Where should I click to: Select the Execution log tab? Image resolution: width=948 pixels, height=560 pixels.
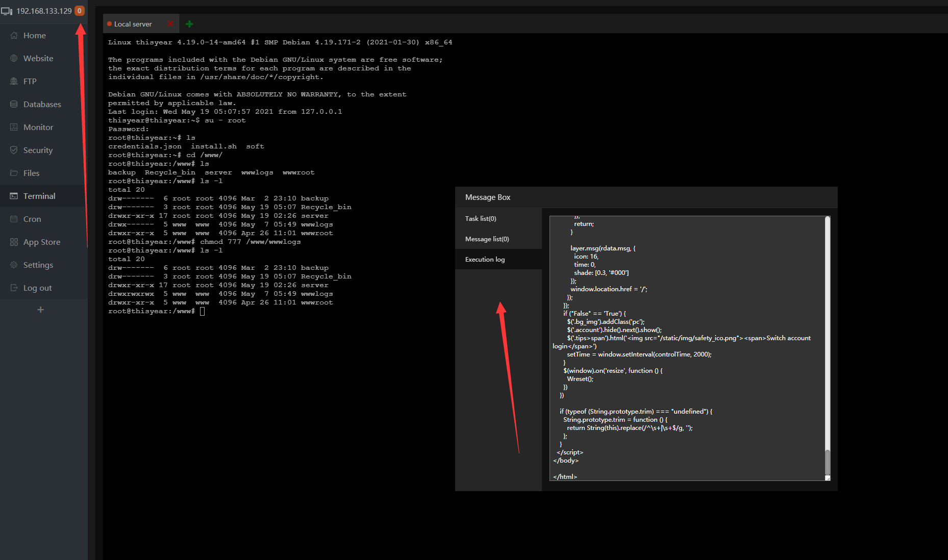[x=485, y=260]
